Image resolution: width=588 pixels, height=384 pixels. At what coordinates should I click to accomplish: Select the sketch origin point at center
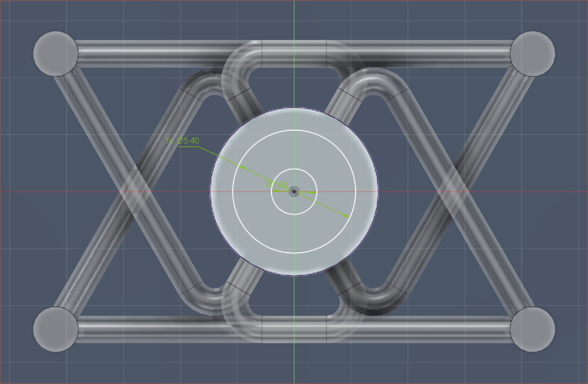tap(294, 192)
